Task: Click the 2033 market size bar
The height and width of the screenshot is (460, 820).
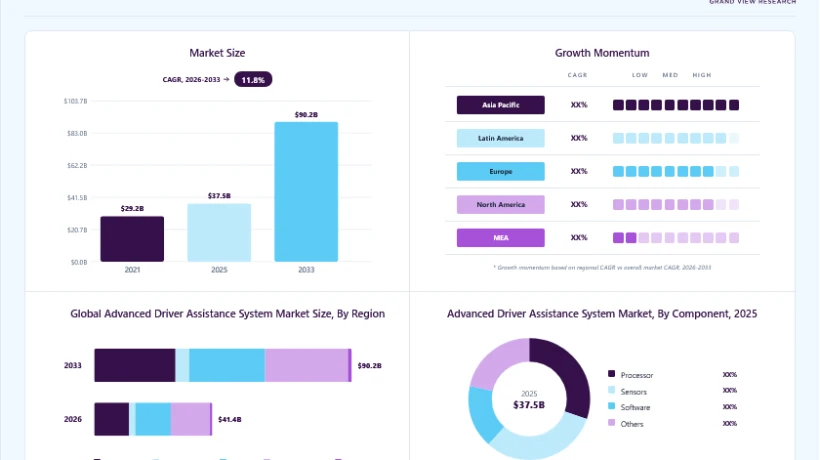Action: 306,192
